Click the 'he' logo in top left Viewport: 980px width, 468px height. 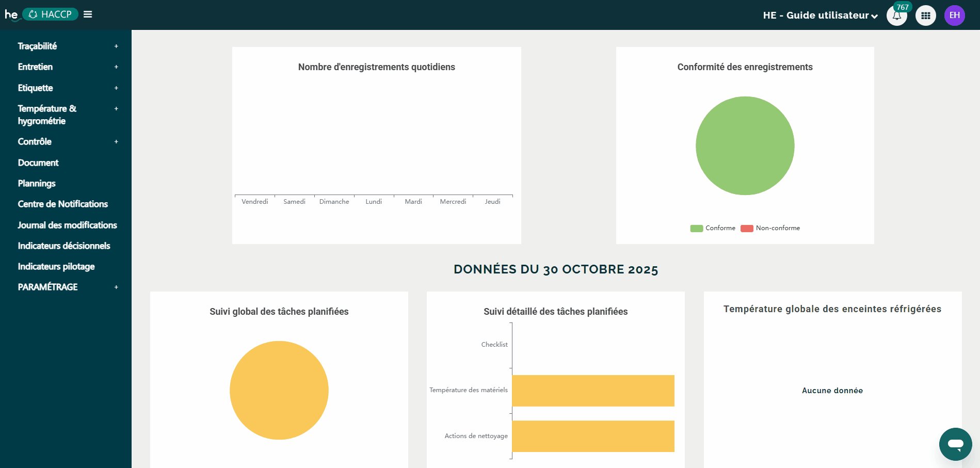[x=10, y=14]
